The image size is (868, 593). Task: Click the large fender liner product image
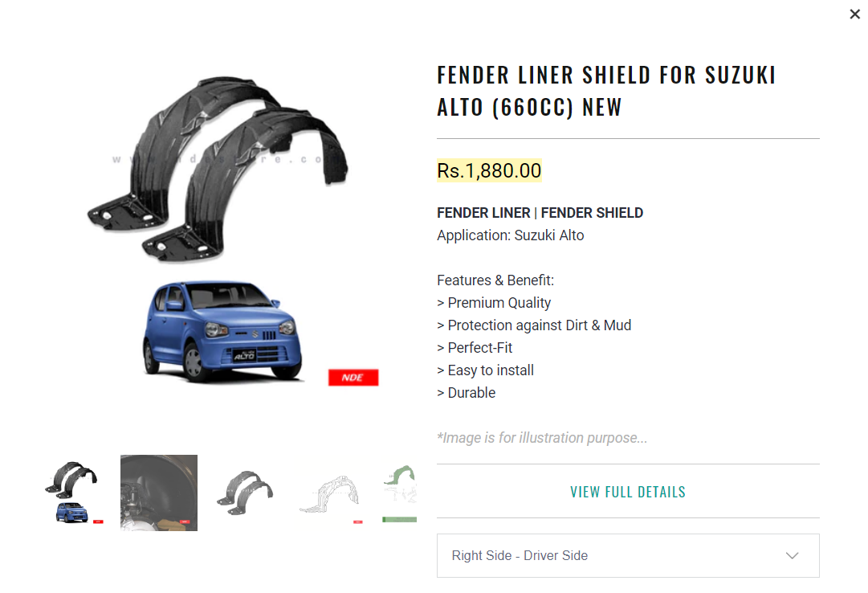pyautogui.click(x=218, y=168)
